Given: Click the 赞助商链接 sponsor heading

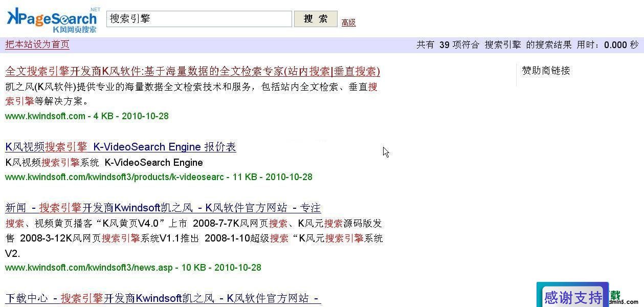Looking at the screenshot, I should [x=546, y=71].
